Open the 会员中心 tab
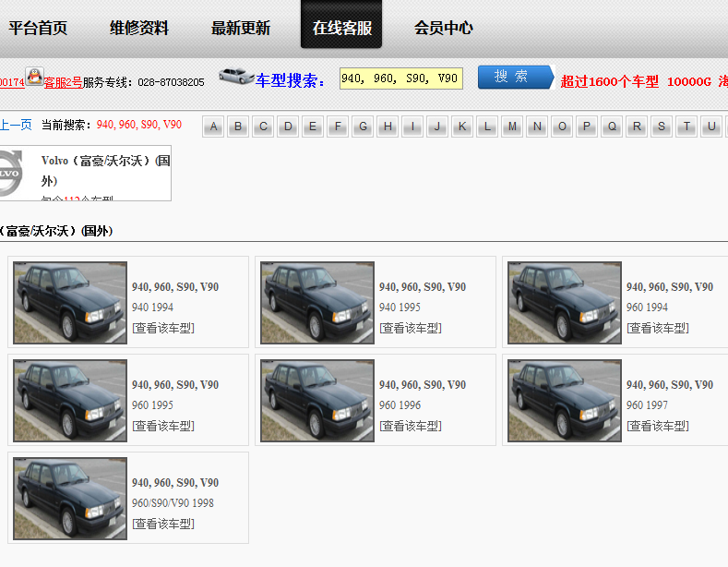This screenshot has width=728, height=567. pyautogui.click(x=444, y=28)
